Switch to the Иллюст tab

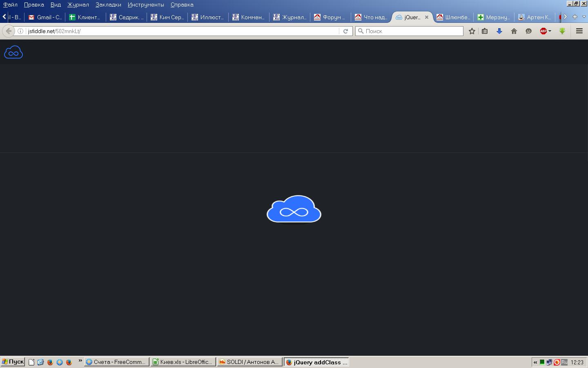(208, 17)
